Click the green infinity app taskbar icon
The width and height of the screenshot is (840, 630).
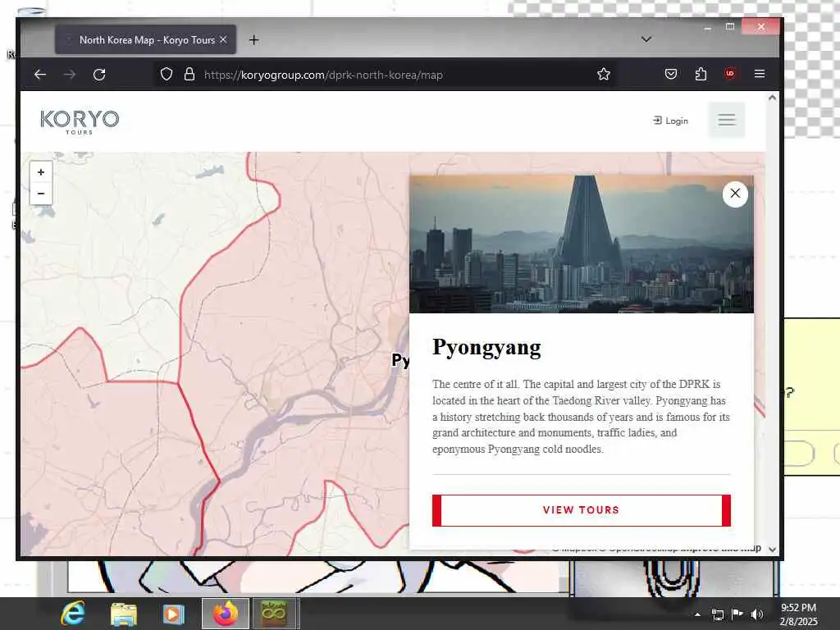coord(274,614)
